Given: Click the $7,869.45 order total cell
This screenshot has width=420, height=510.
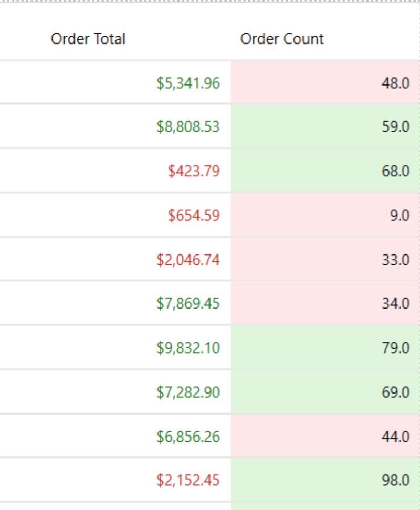Looking at the screenshot, I should click(188, 304).
